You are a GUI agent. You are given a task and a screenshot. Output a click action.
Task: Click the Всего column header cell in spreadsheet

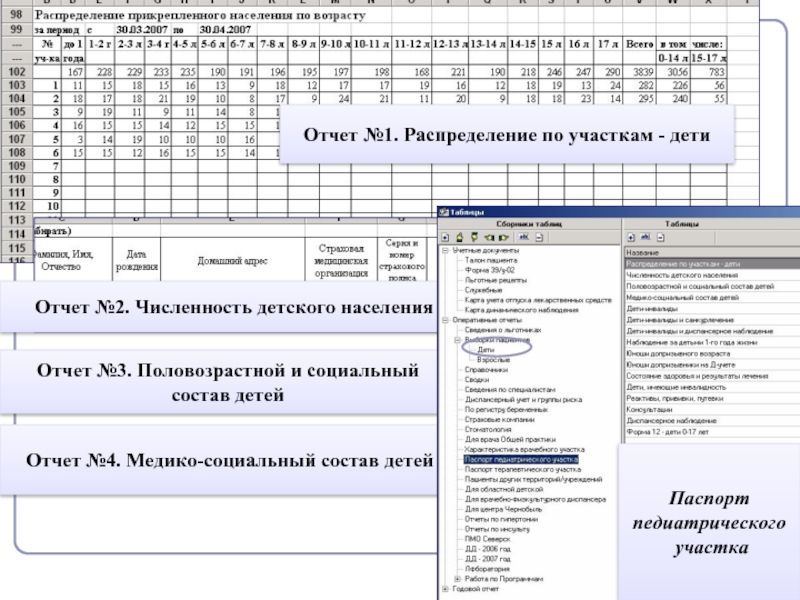coord(640,44)
